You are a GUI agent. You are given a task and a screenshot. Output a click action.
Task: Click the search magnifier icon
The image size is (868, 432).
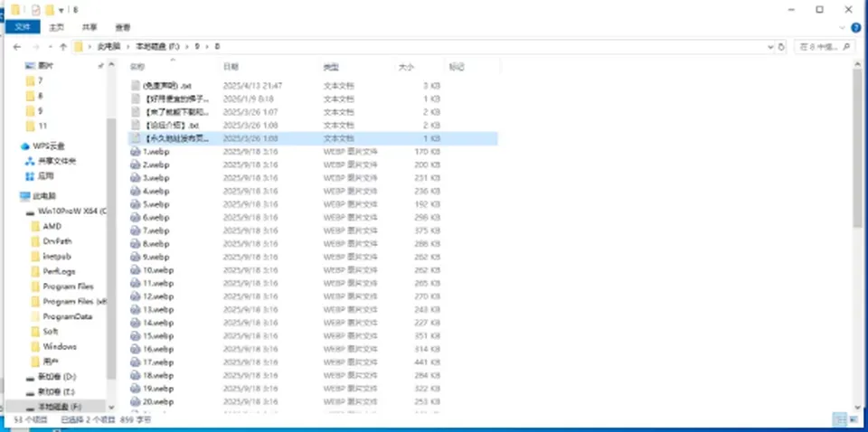(x=846, y=47)
